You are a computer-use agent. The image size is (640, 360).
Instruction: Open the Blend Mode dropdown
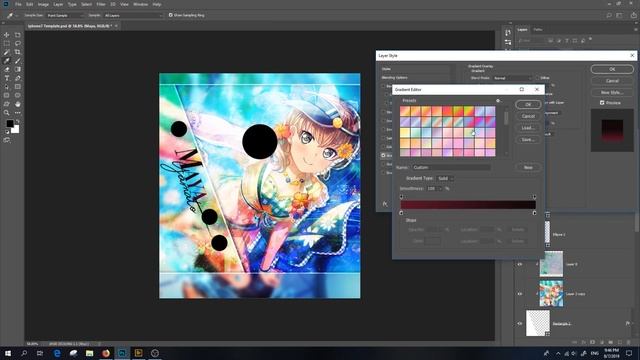coord(512,78)
